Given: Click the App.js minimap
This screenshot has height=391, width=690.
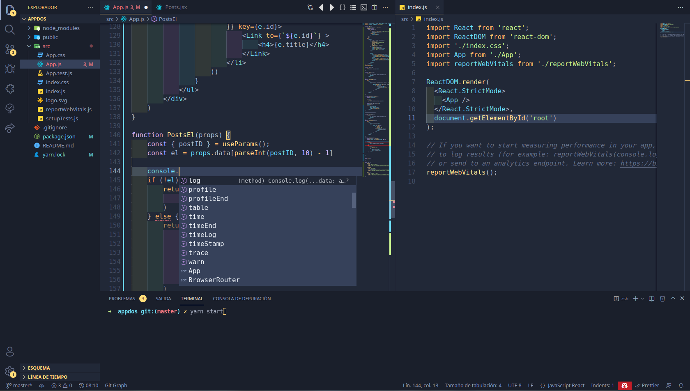Looking at the screenshot, I should point(377,101).
